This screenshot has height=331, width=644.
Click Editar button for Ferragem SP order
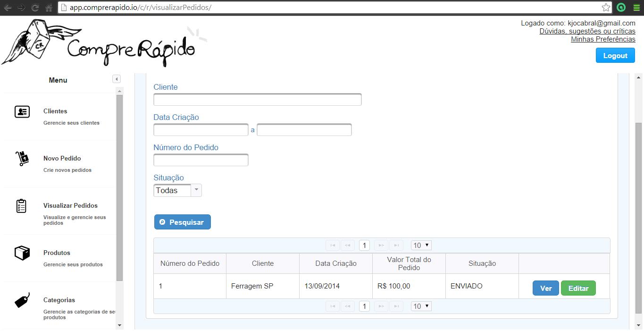(578, 289)
